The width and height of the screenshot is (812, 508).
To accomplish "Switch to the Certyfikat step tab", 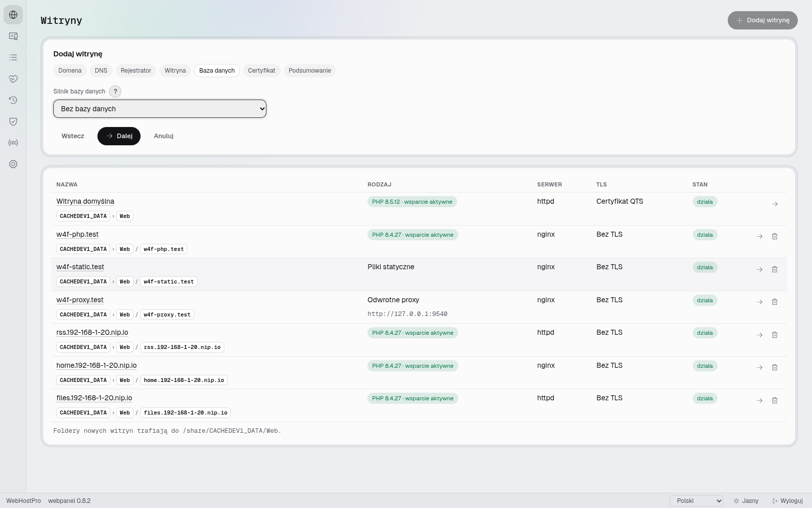I will tap(261, 71).
